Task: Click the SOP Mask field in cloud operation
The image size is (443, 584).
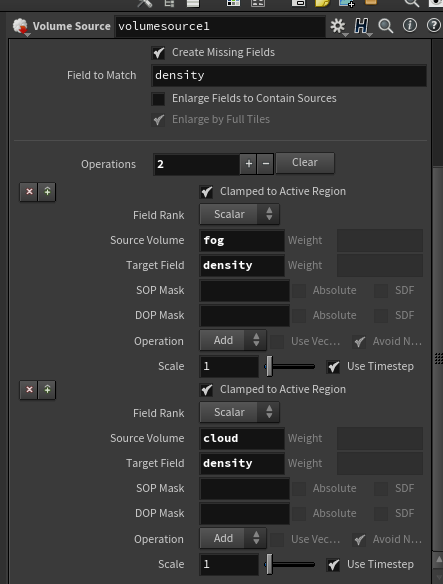Action: 245,489
